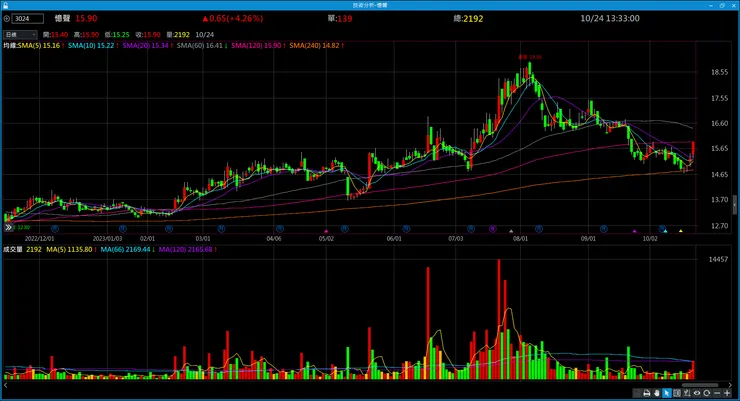Click the stock code 3024 input field
Viewport: 740px width, 401px height.
coord(28,18)
